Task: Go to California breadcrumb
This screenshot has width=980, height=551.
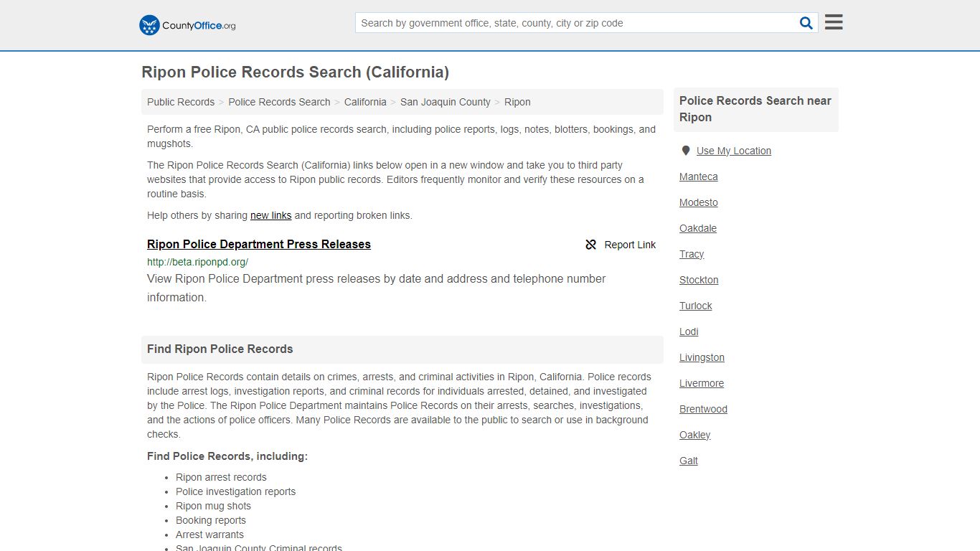Action: [x=365, y=102]
